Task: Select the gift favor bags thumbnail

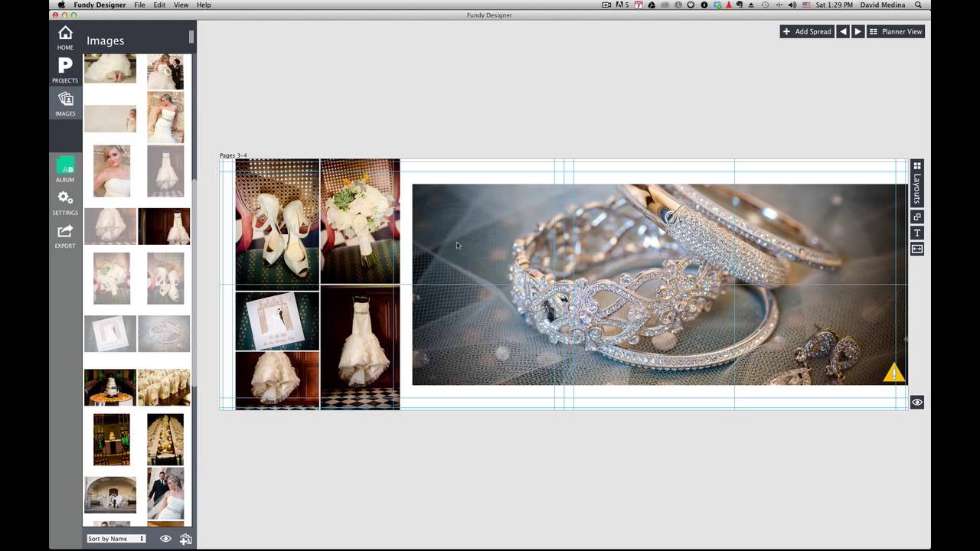Action: (164, 387)
